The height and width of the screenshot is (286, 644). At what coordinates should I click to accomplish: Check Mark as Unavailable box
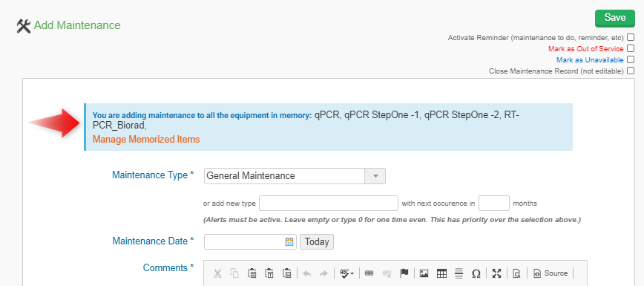tap(631, 59)
